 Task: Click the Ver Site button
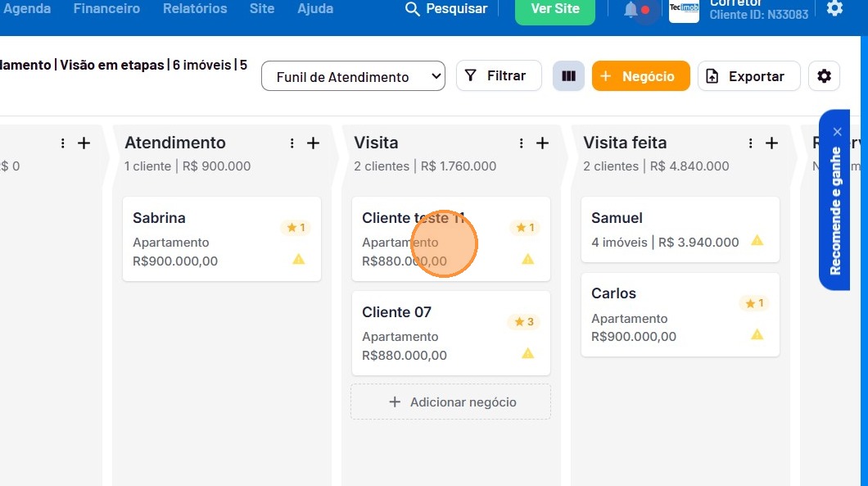[x=554, y=9]
